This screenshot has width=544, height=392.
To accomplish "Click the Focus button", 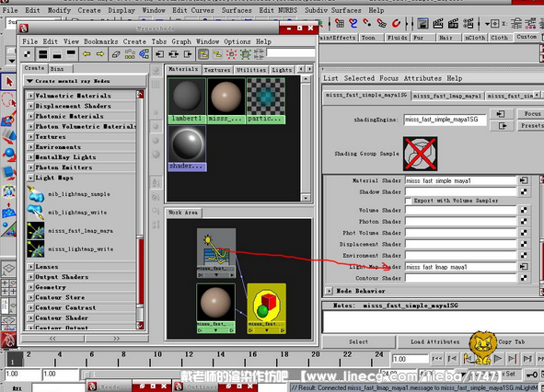I will 532,113.
